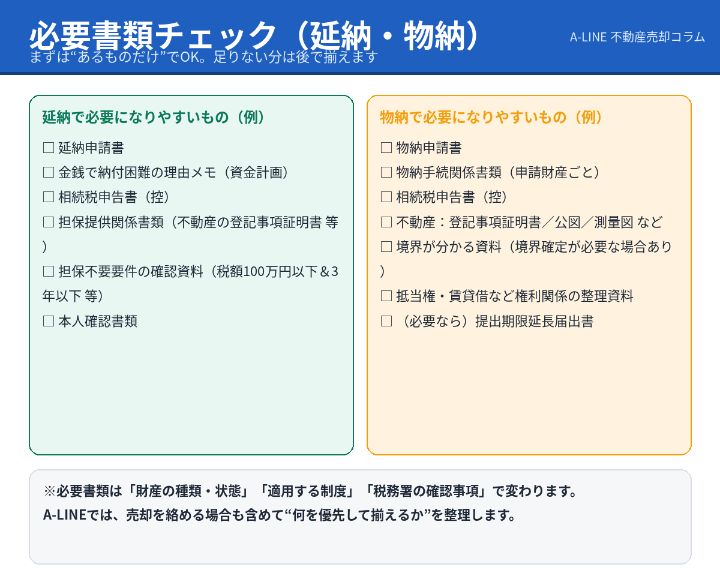The width and height of the screenshot is (720, 588).
Task: Click the A-LINEでは、売却を絡める場合 footer line
Action: point(280,515)
